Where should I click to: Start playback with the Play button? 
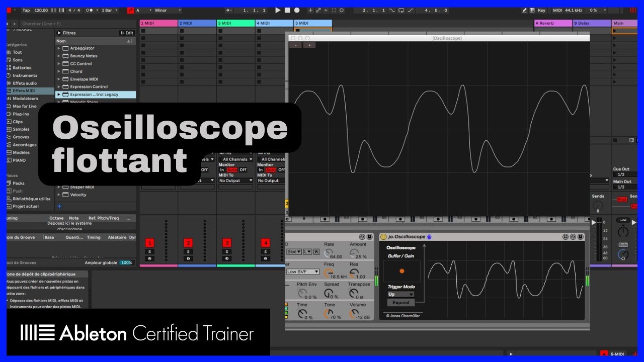278,10
